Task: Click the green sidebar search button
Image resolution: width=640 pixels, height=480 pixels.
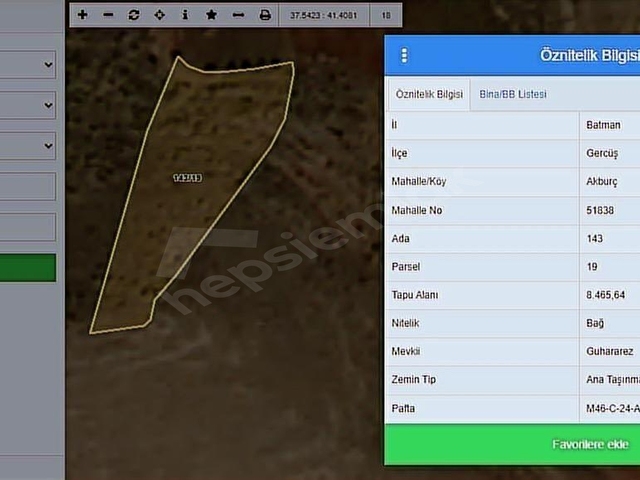Action: (27, 267)
